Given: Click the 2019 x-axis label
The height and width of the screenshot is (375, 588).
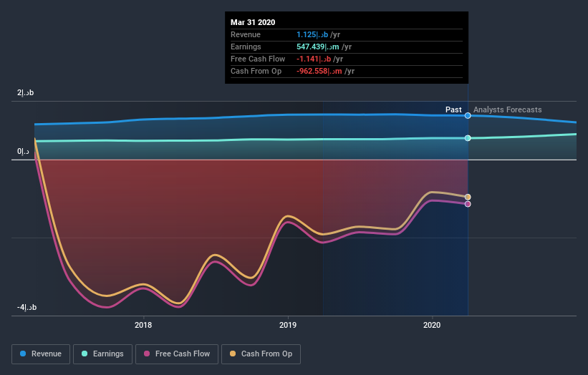Looking at the screenshot, I should pyautogui.click(x=288, y=325).
